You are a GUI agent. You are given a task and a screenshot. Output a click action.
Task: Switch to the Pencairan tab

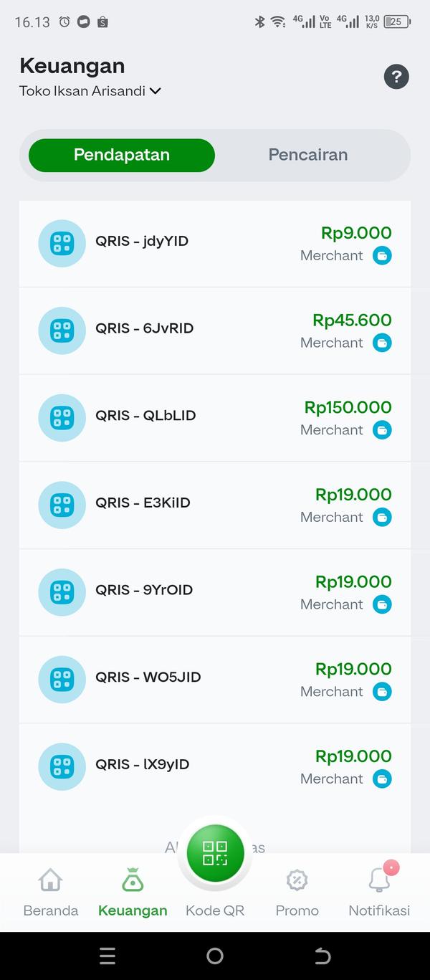[308, 155]
